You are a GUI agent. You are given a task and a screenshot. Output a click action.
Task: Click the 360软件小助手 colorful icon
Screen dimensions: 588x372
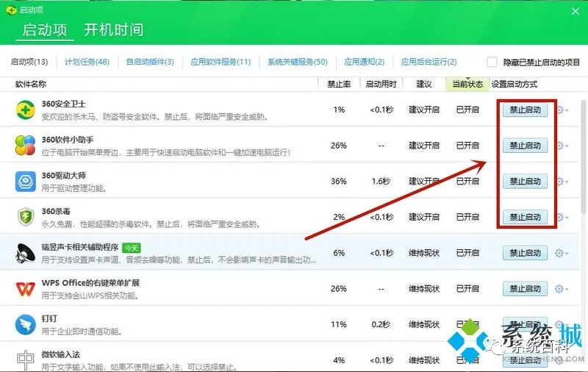(x=26, y=146)
